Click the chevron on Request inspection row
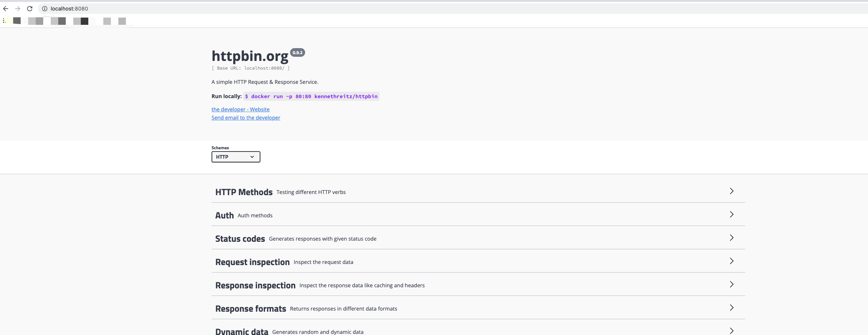Screen dimensions: 868x335 click(732, 261)
